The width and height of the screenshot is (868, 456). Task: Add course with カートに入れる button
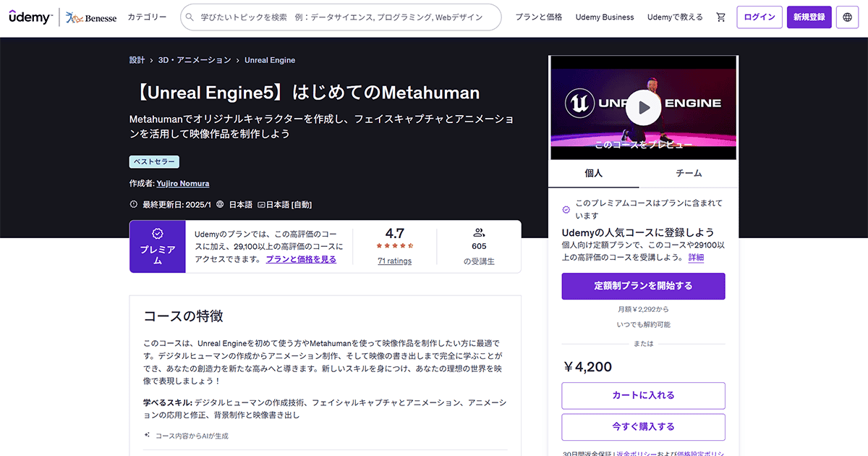(x=643, y=395)
